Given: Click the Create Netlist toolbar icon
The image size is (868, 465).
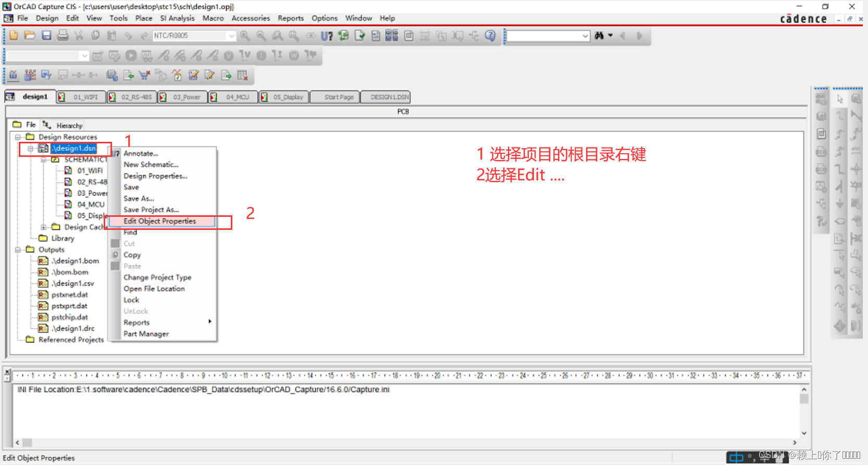Looking at the screenshot, I should point(376,35).
